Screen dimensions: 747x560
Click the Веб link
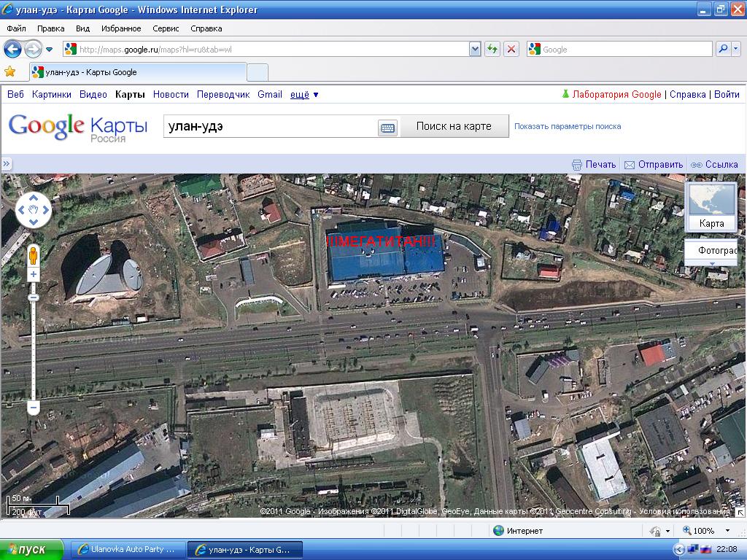click(15, 94)
